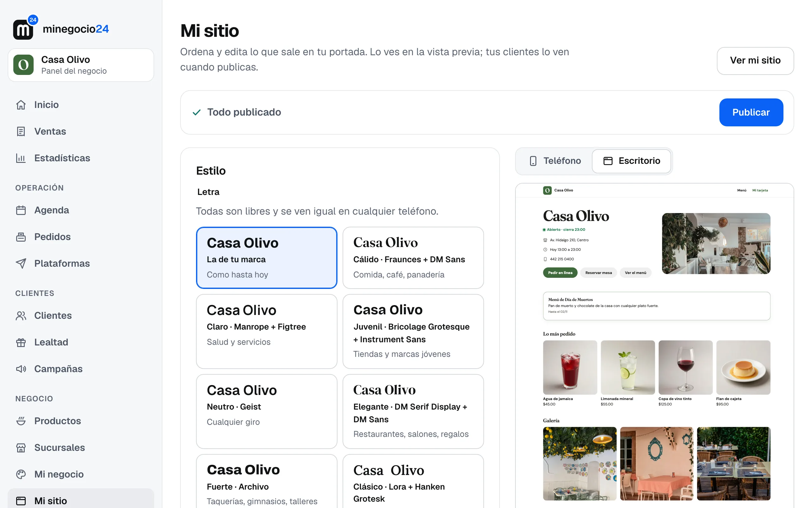Open Estadísticas in the sidebar
This screenshot has width=812, height=508.
coord(81,158)
